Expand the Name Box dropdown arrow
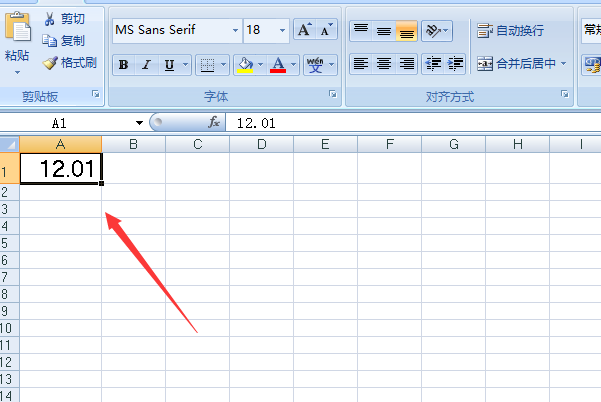The height and width of the screenshot is (402, 601). click(140, 122)
